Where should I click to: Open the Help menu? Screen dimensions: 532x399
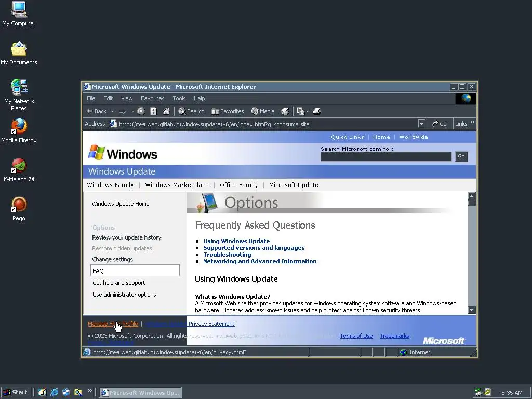tap(199, 98)
